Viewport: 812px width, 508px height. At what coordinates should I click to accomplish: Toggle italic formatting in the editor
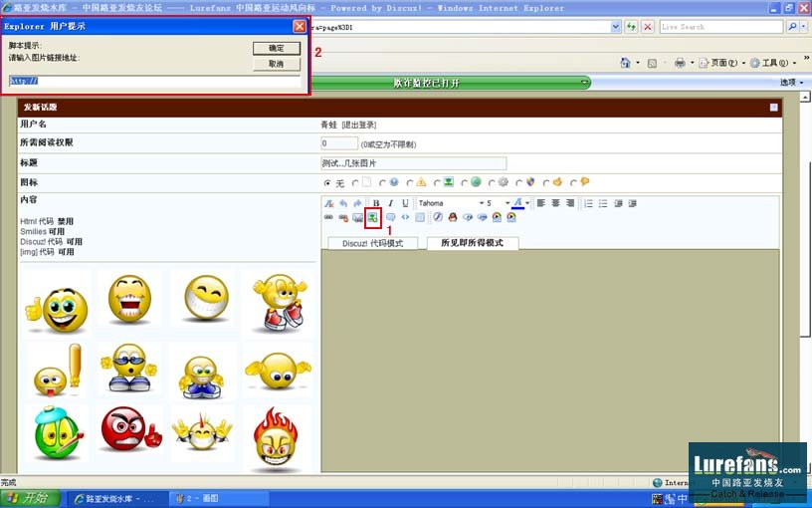(390, 203)
